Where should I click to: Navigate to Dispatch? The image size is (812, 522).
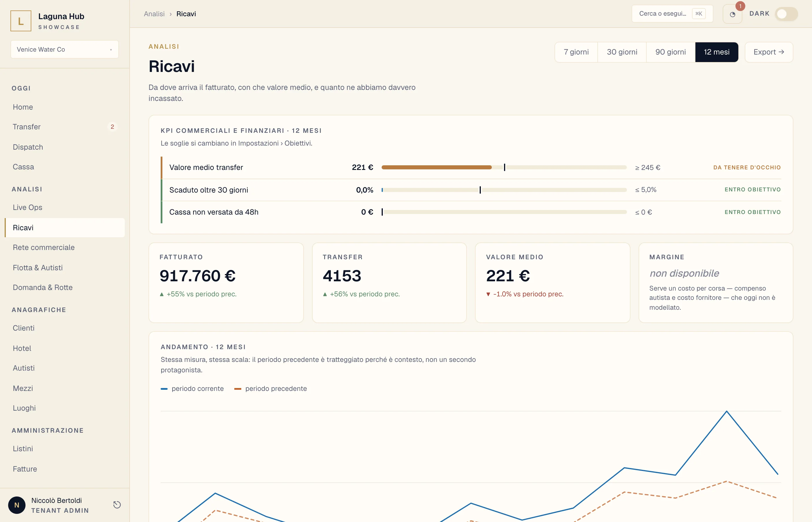click(x=65, y=147)
